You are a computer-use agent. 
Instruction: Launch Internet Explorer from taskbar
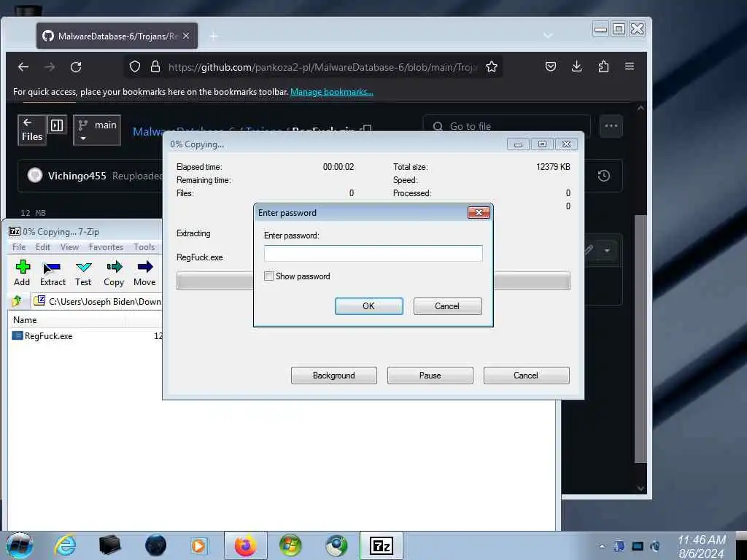[x=65, y=545]
